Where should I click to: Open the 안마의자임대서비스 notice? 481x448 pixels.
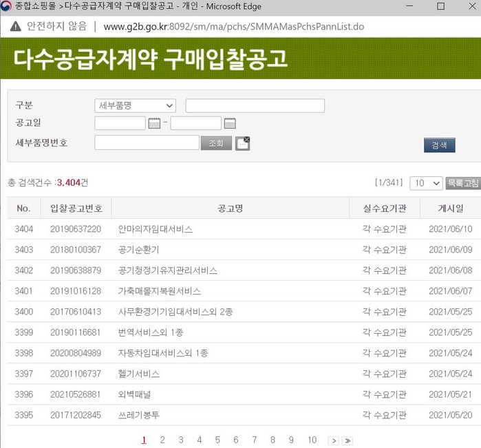tap(156, 229)
